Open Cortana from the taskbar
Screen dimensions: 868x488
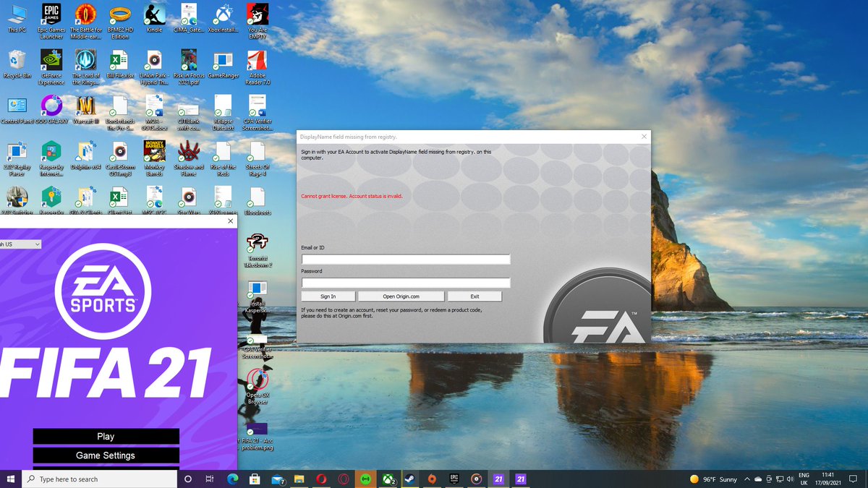188,479
